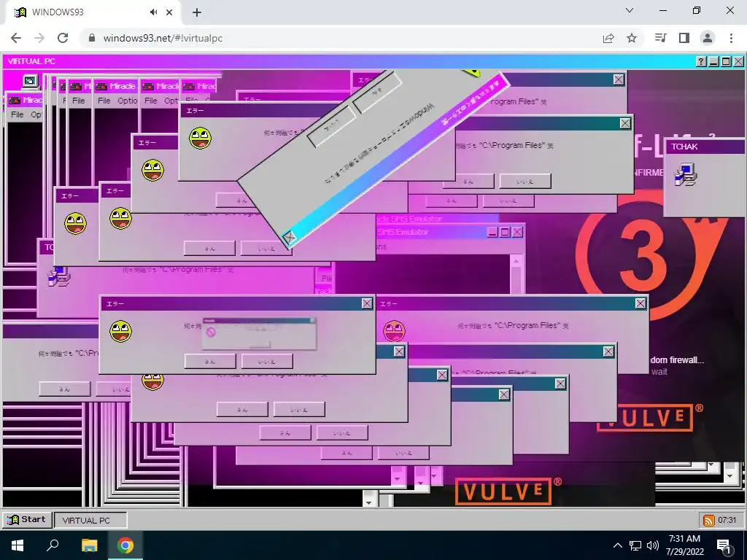Screen dimensions: 747x560
Task: Open Windows notification center
Action: click(x=724, y=545)
